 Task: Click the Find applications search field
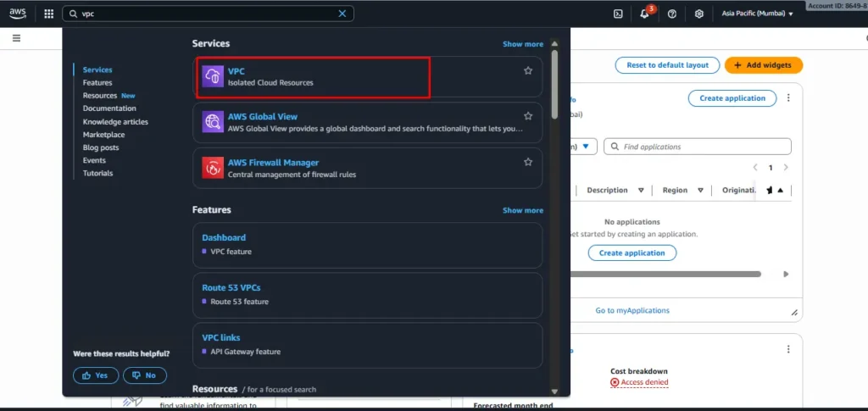coord(698,147)
